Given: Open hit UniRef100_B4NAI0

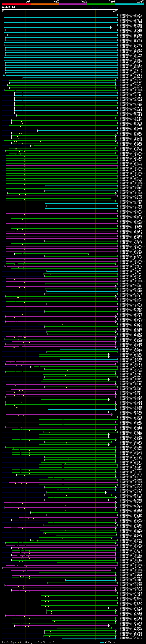Looking at the screenshot, I should (x=131, y=550).
